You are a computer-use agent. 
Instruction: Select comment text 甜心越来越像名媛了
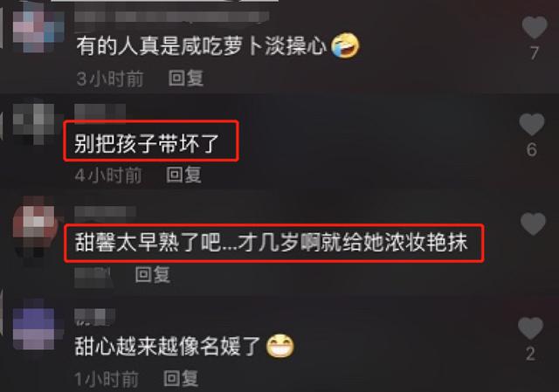(167, 346)
